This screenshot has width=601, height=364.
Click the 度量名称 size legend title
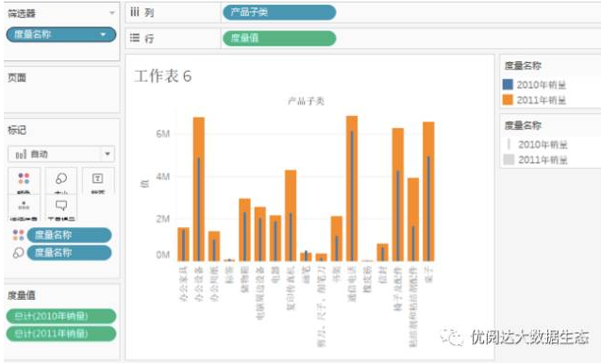[523, 125]
